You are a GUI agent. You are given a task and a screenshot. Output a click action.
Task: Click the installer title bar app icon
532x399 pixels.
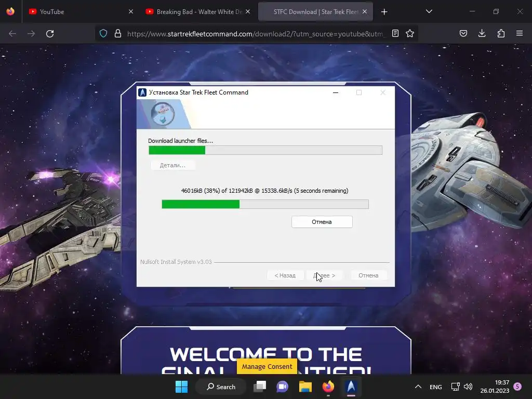142,92
